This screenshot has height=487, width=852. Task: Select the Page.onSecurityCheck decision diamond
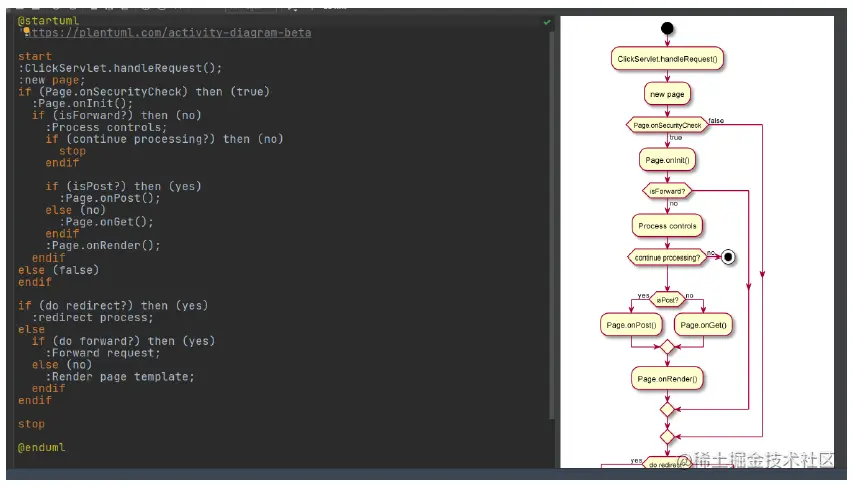pyautogui.click(x=667, y=125)
